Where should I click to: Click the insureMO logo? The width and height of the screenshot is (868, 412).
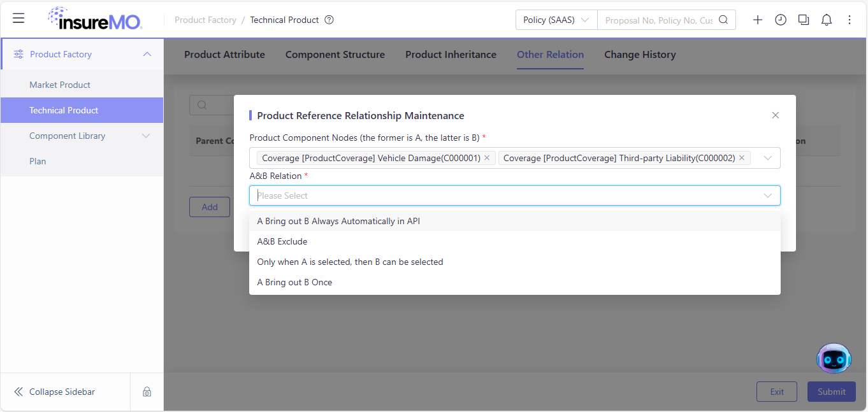click(95, 19)
